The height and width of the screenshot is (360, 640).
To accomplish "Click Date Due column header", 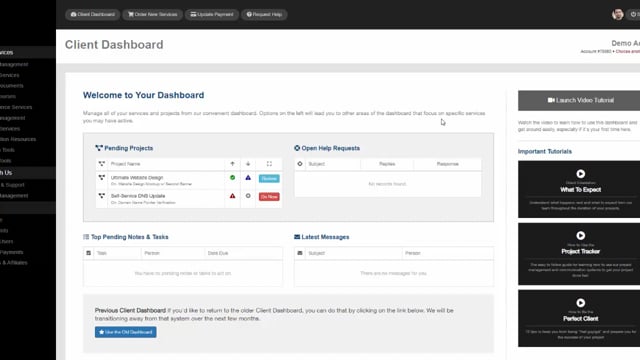I will click(218, 253).
